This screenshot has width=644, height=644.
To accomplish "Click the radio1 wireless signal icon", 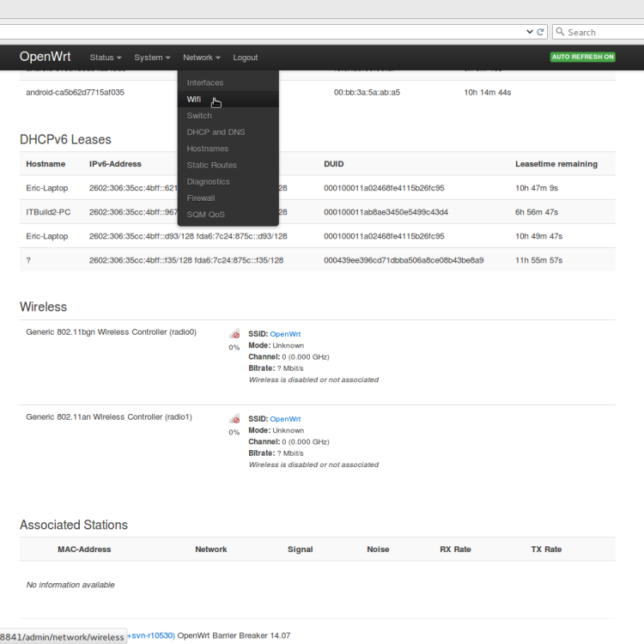I will coord(234,419).
